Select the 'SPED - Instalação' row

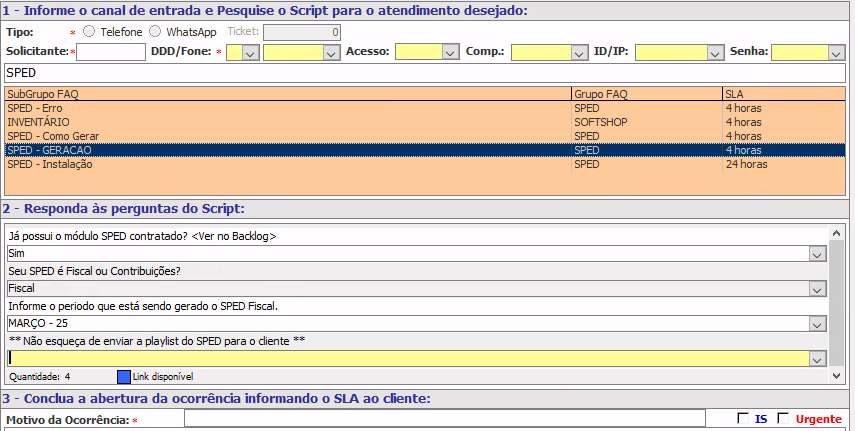click(x=288, y=164)
